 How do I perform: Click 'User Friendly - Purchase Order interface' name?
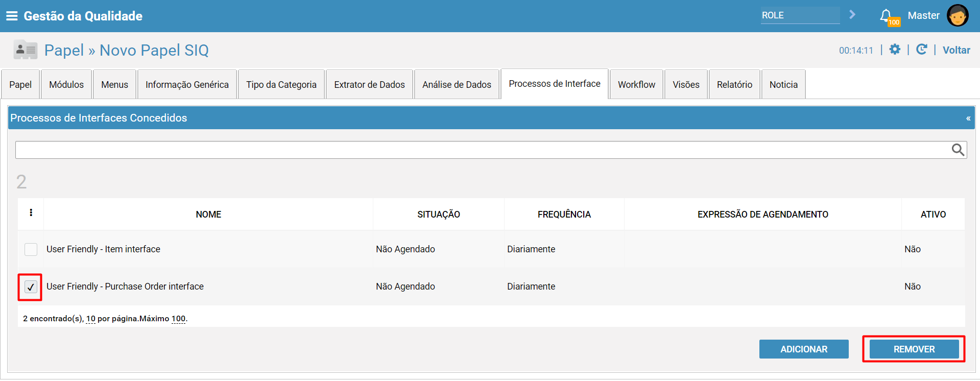click(125, 287)
